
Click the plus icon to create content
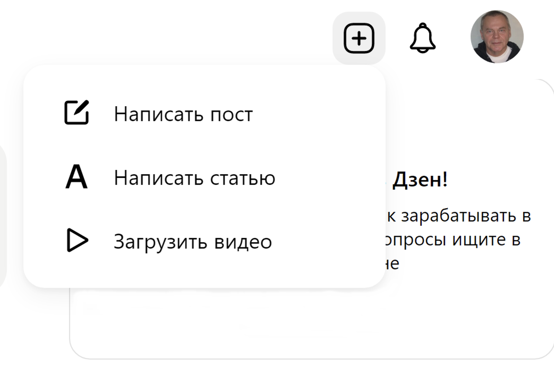[359, 38]
